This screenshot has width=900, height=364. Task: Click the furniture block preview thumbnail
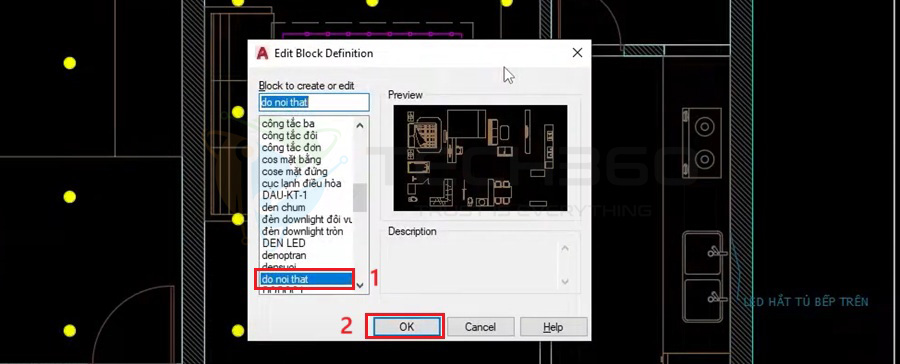pos(480,157)
